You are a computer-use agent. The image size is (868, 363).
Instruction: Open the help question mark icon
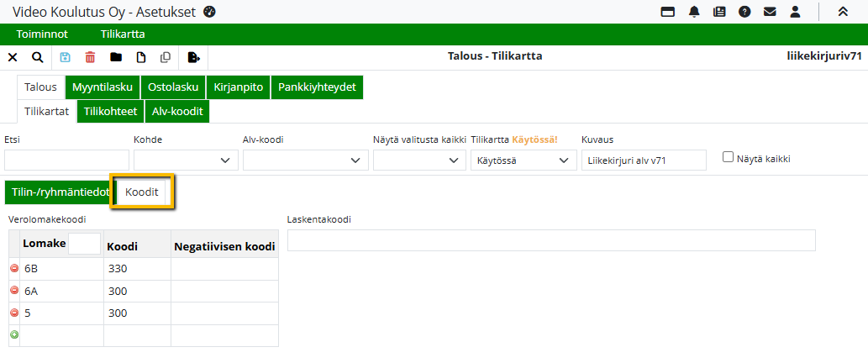744,12
